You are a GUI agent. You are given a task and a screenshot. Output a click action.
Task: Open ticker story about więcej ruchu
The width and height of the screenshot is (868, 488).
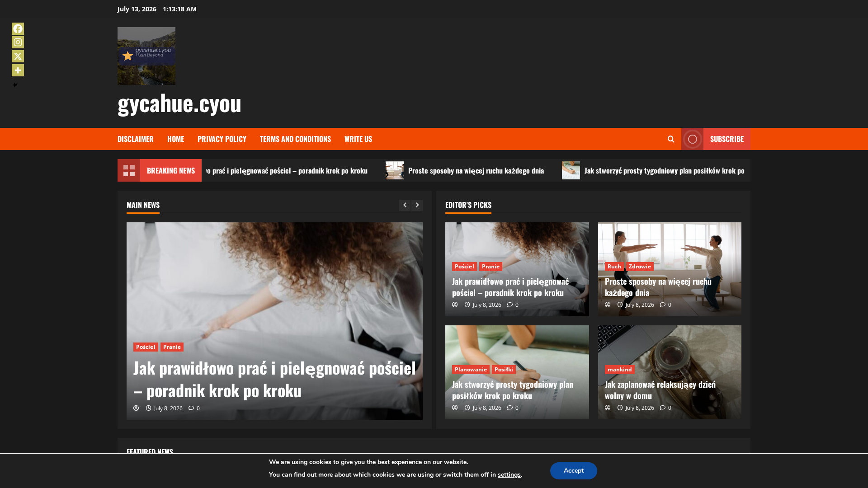(x=476, y=170)
